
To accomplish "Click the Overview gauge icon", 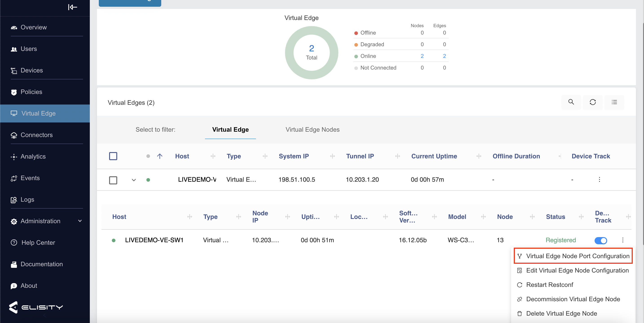I will [14, 28].
